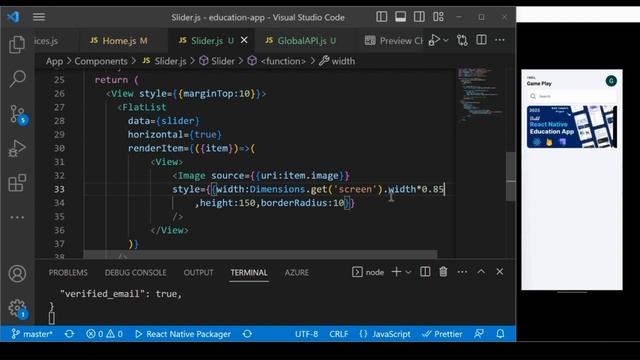Switch to the Preview tab

tap(393, 40)
